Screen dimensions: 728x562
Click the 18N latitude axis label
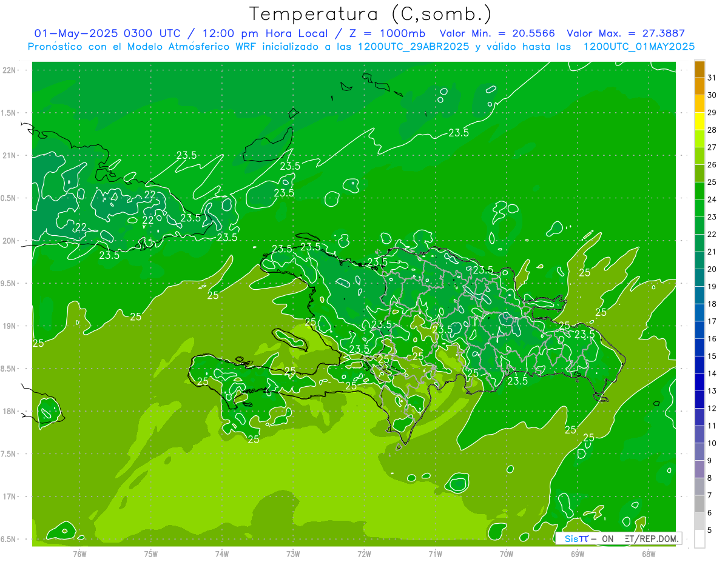(x=10, y=411)
